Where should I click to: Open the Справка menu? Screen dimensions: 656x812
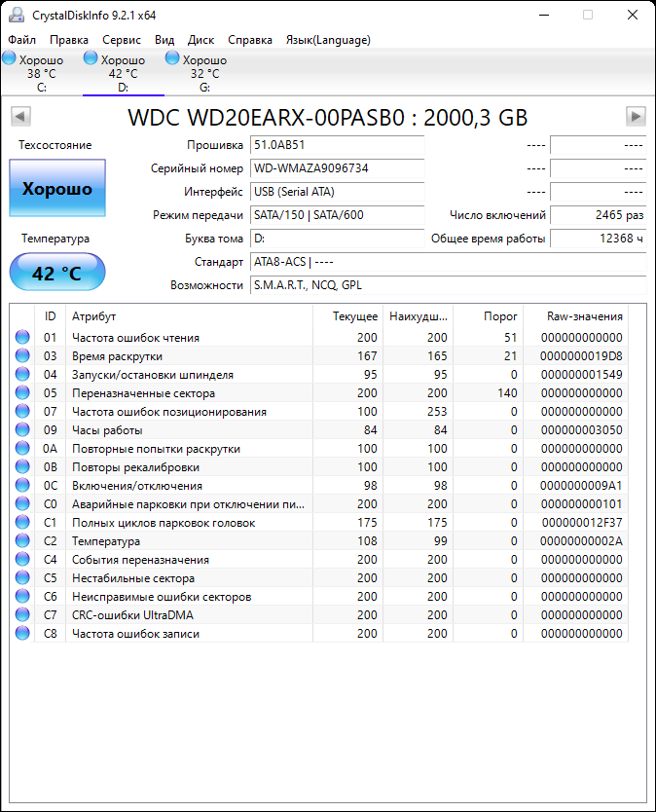250,40
